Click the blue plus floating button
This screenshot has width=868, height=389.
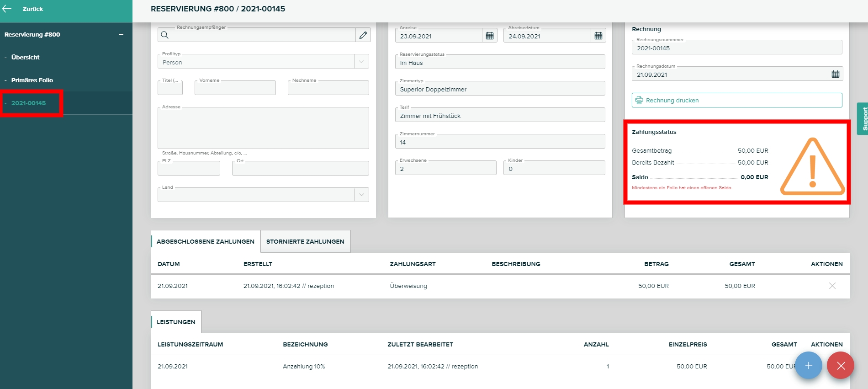(809, 366)
